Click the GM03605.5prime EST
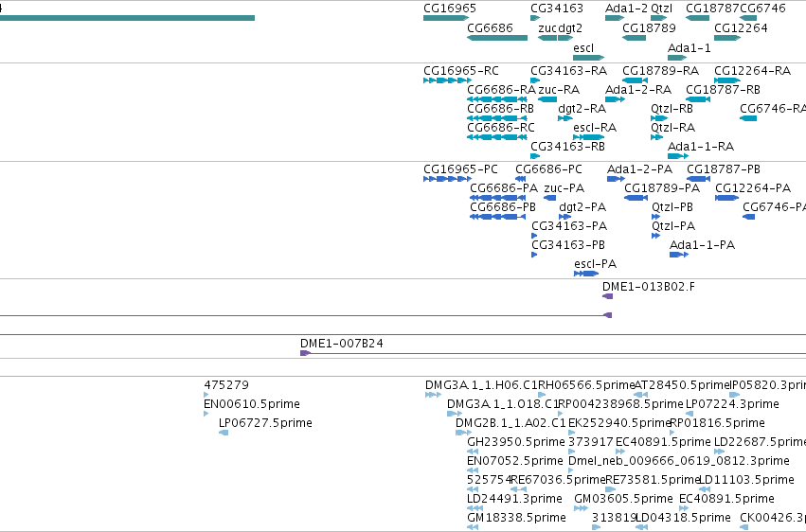This screenshot has width=806, height=532. (623, 499)
